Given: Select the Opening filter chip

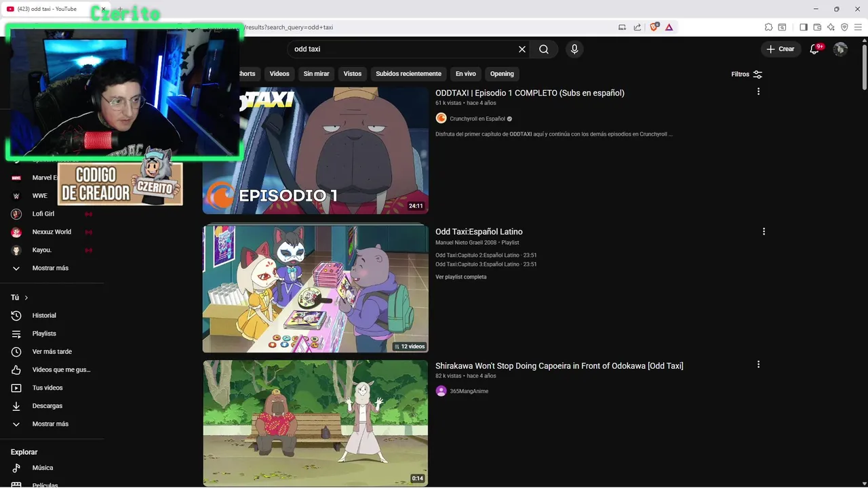Looking at the screenshot, I should 502,74.
